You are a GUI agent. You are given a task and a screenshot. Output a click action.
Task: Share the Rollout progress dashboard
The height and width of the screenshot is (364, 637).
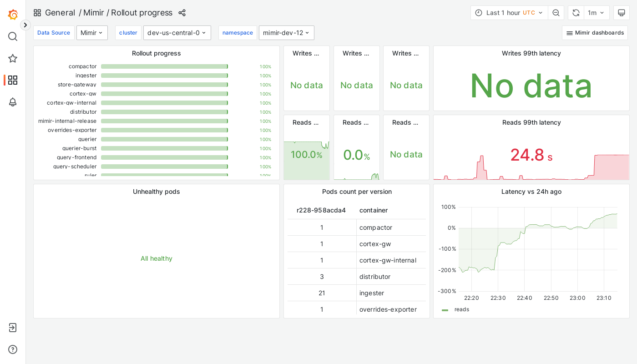coord(182,13)
